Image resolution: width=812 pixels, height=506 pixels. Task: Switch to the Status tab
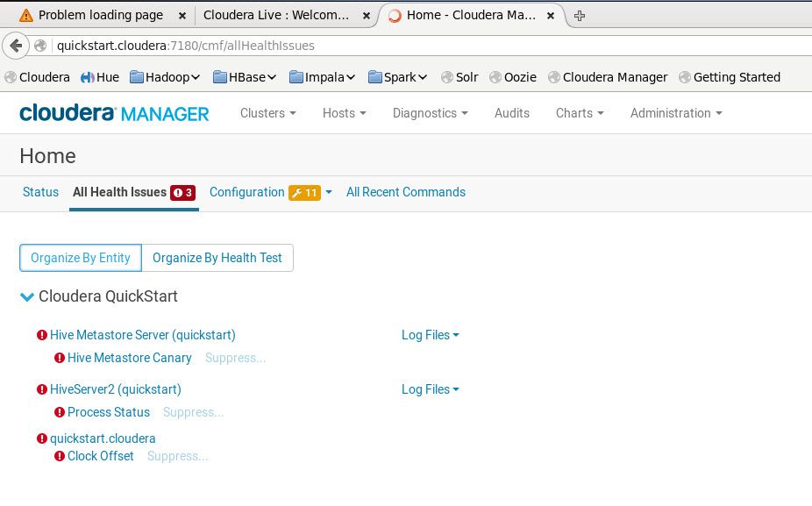[40, 192]
